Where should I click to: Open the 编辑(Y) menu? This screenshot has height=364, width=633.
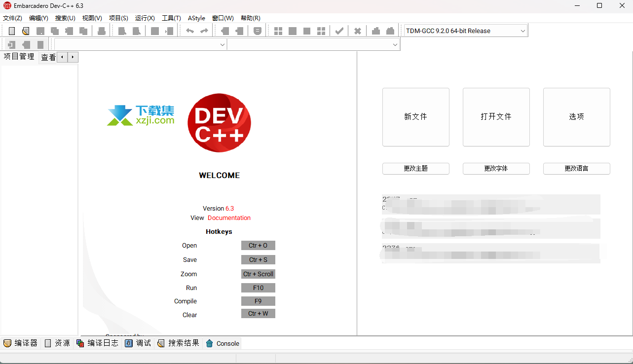click(39, 18)
